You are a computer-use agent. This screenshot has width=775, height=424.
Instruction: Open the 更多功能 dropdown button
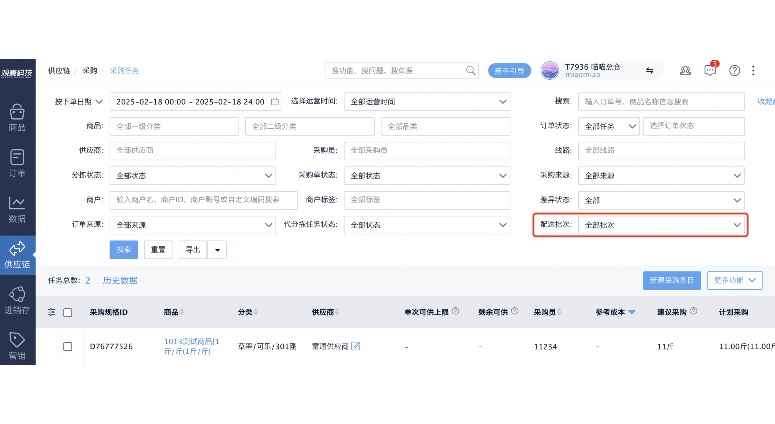tap(734, 280)
